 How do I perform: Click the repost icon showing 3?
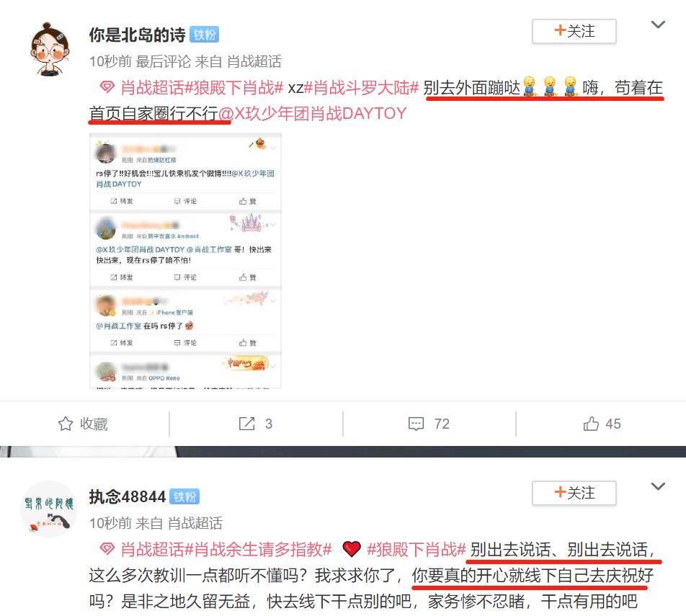click(246, 424)
